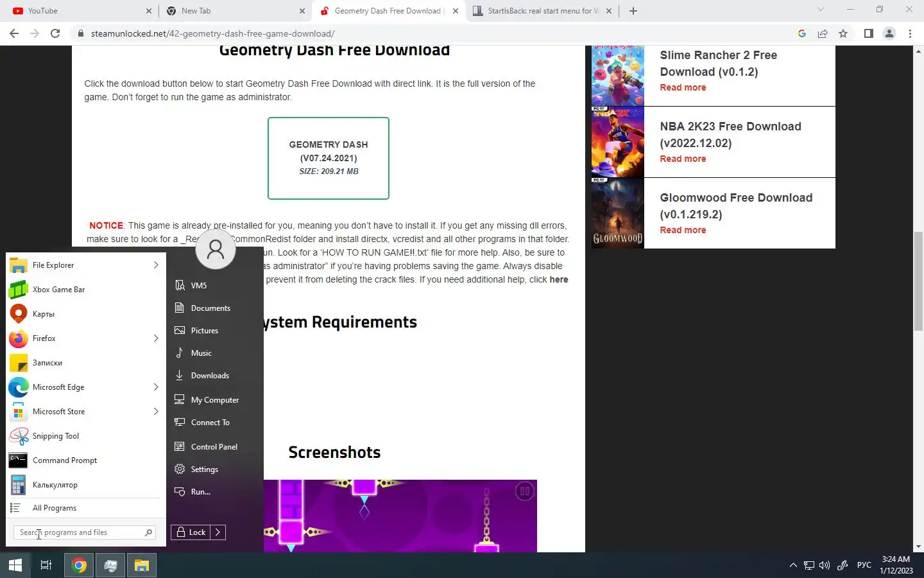Click the address bar URL
The height and width of the screenshot is (578, 924).
click(212, 33)
